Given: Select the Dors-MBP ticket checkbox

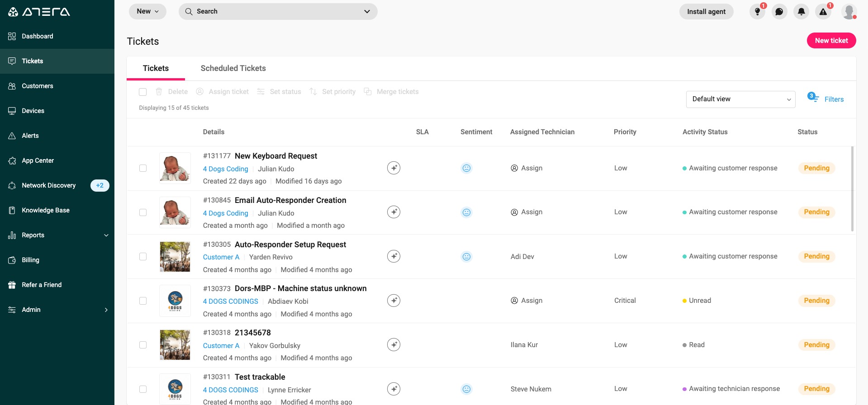Looking at the screenshot, I should (x=143, y=301).
